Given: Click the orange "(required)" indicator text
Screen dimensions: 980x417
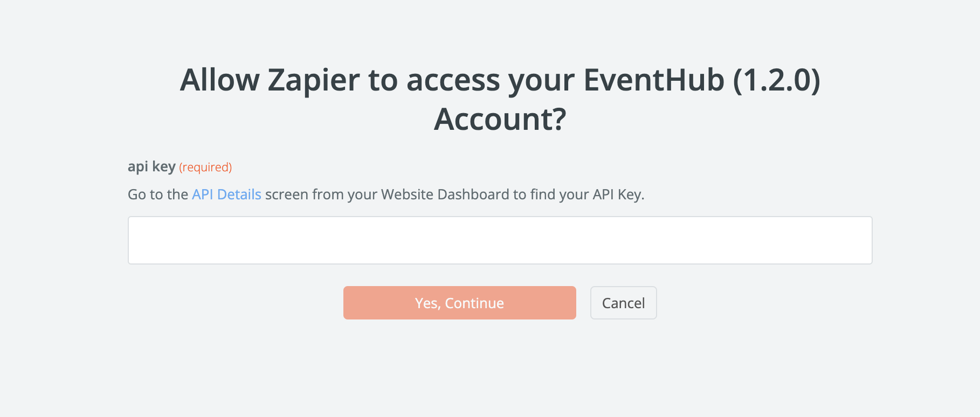Looking at the screenshot, I should click(x=205, y=168).
